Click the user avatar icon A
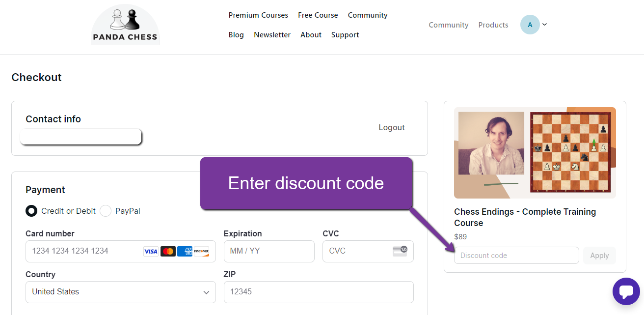This screenshot has width=644, height=315. pyautogui.click(x=530, y=25)
